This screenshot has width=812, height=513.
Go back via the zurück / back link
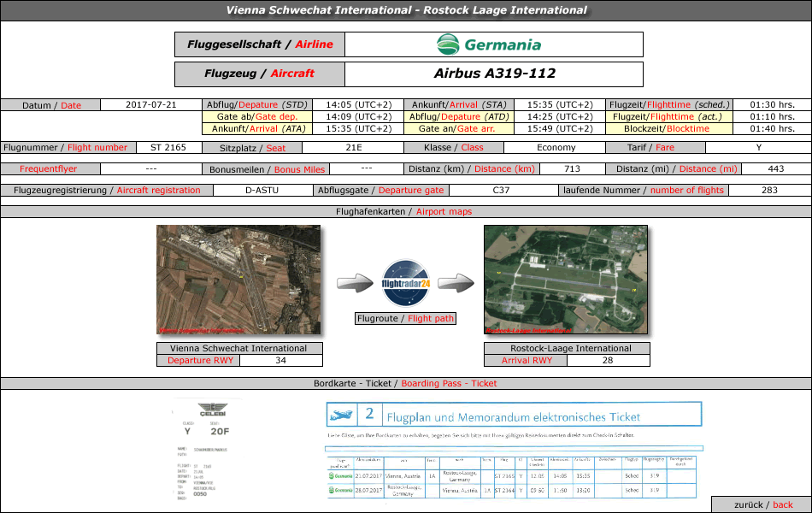click(x=763, y=504)
